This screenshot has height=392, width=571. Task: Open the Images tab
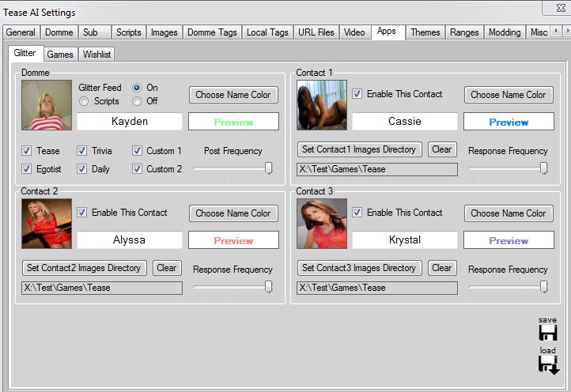[164, 32]
